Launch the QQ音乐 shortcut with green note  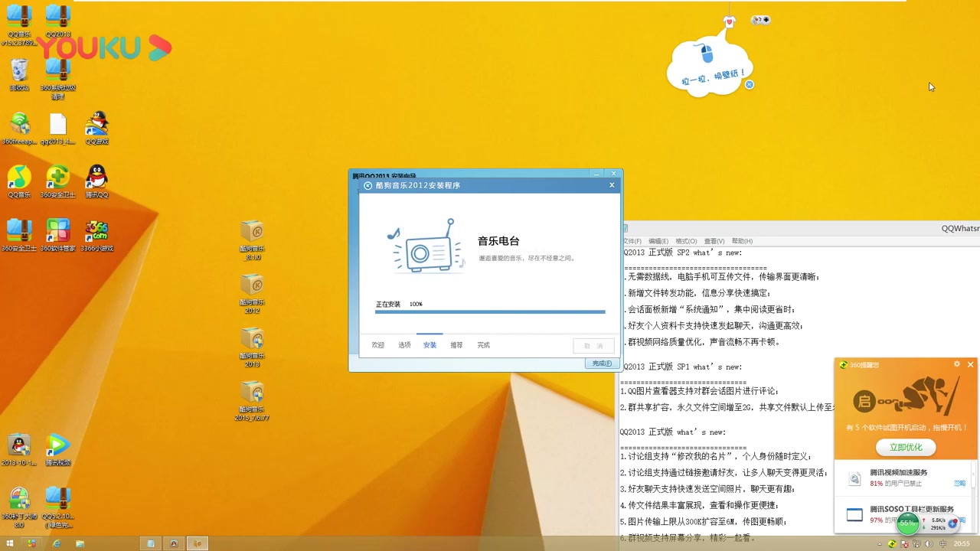pyautogui.click(x=19, y=181)
